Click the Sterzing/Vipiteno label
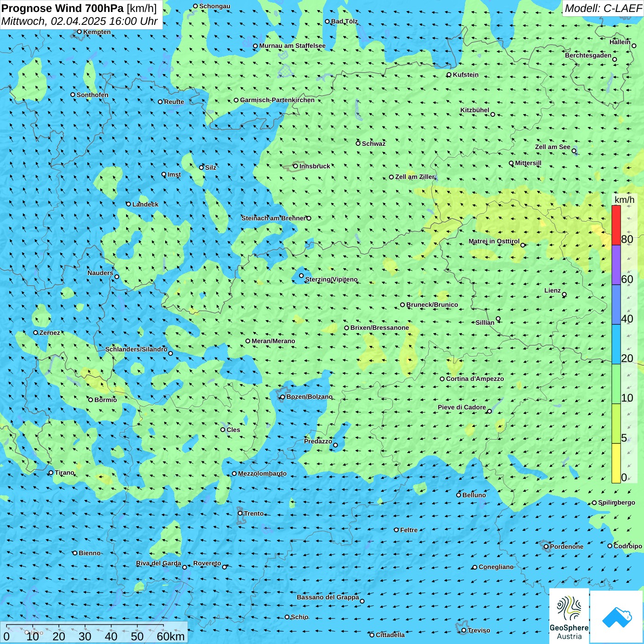 [331, 279]
